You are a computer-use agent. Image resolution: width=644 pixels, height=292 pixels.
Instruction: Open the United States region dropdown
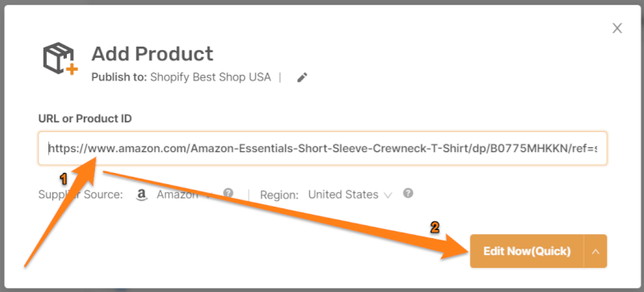pos(350,195)
